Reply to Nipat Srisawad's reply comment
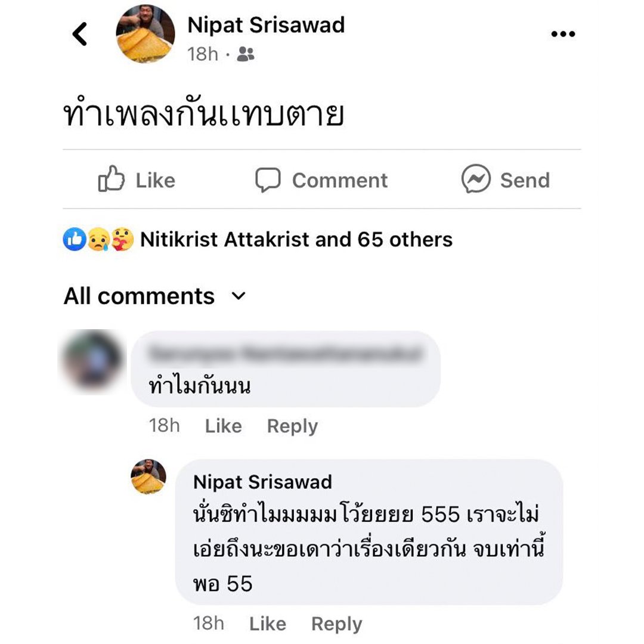644x644 pixels. 337,624
